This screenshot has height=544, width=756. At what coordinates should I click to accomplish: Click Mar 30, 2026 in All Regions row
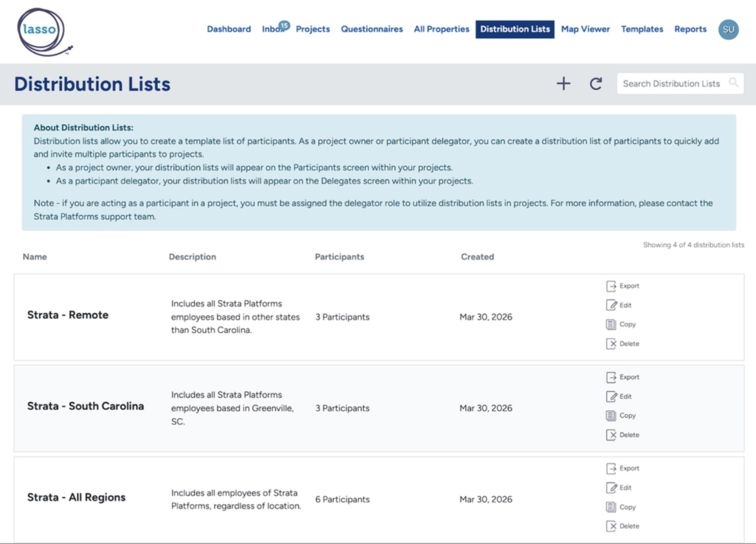486,499
